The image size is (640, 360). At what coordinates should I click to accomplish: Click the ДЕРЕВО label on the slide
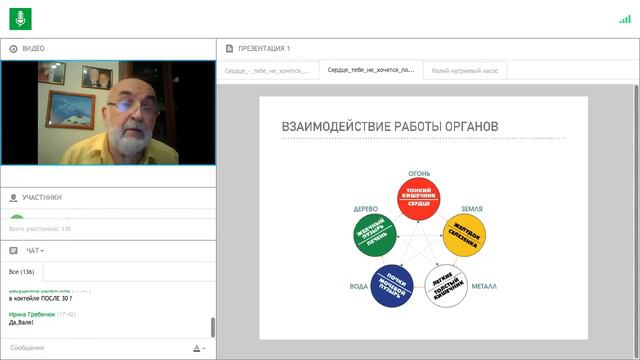click(365, 209)
